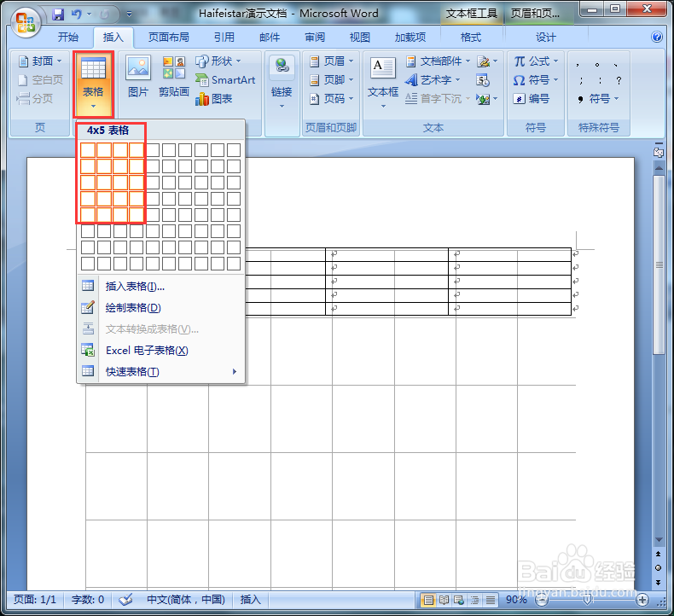The height and width of the screenshot is (616, 674).
Task: Open the Omega Symbol (符号) dropdown
Action: click(x=536, y=80)
